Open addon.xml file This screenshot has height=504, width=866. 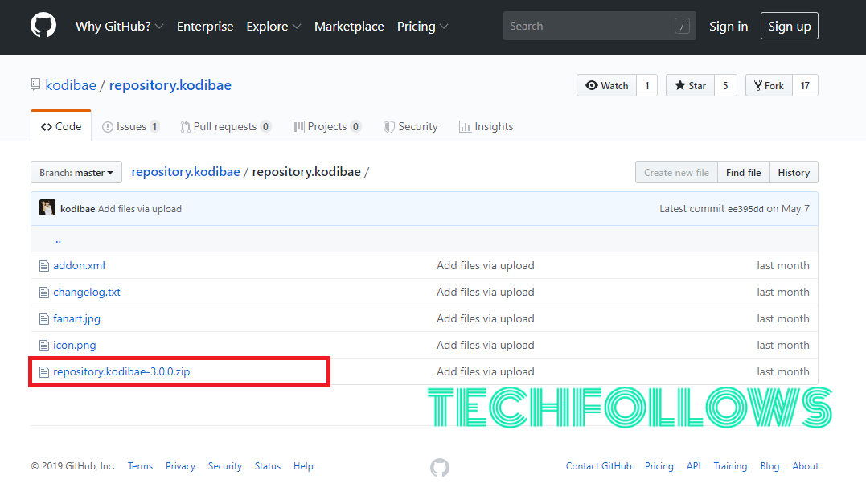[79, 265]
